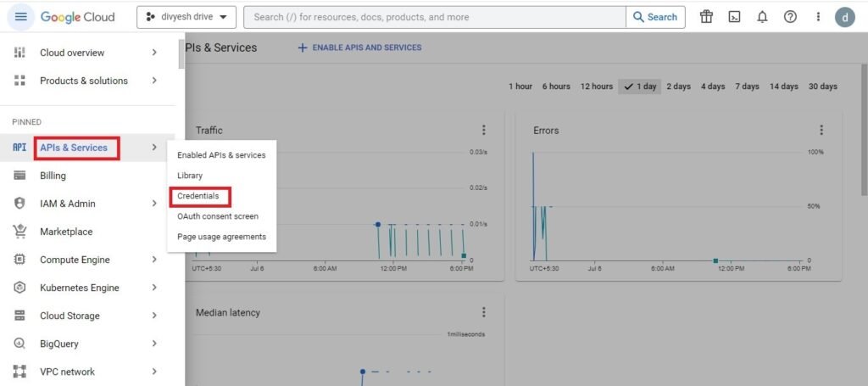
Task: Open the divyesh drive project selector
Action: click(x=186, y=17)
